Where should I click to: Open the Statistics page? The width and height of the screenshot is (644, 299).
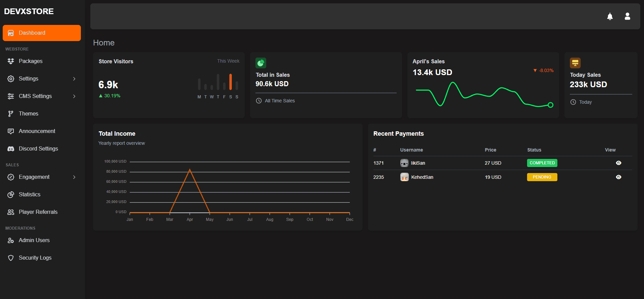pos(42,195)
